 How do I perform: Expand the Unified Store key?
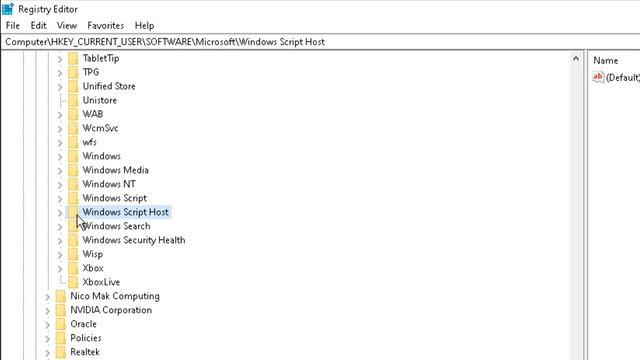coord(60,87)
